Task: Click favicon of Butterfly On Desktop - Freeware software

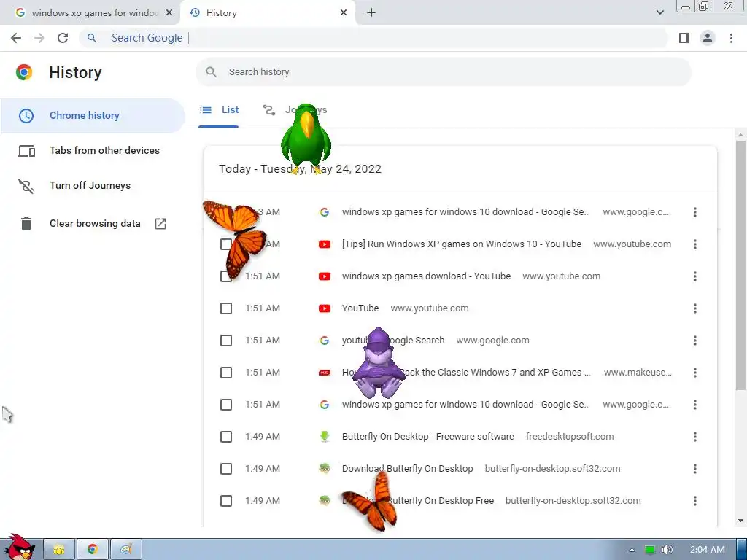Action: (325, 437)
